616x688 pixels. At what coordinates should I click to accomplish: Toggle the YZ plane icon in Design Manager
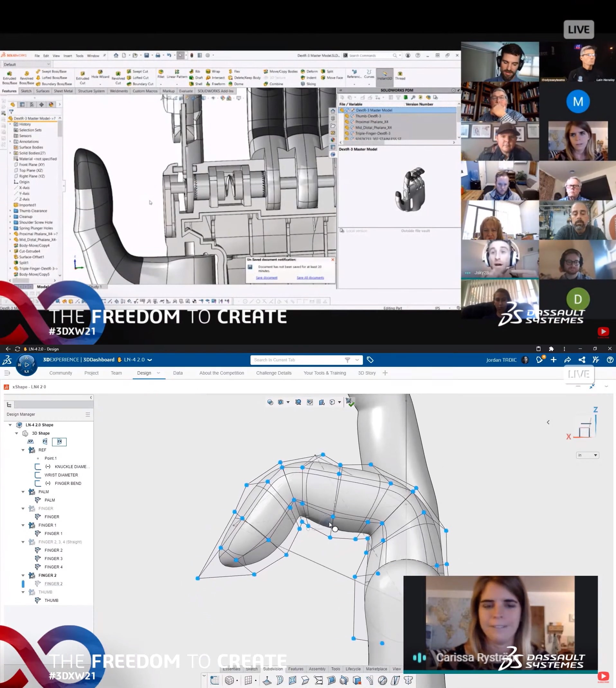[45, 441]
